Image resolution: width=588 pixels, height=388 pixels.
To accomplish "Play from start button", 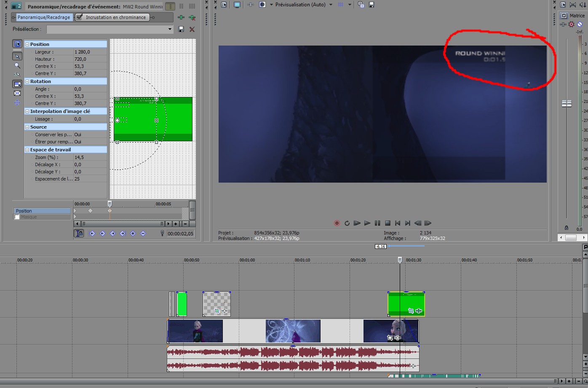I will pyautogui.click(x=357, y=223).
